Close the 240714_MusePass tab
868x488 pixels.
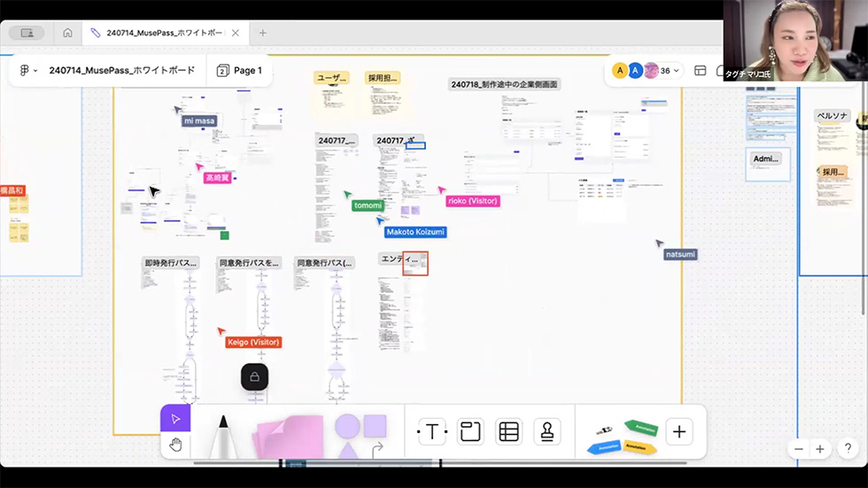tap(236, 33)
